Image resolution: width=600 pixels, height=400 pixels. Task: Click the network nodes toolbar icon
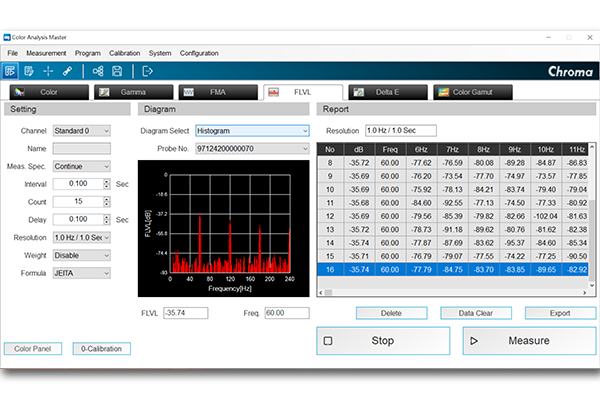click(98, 71)
